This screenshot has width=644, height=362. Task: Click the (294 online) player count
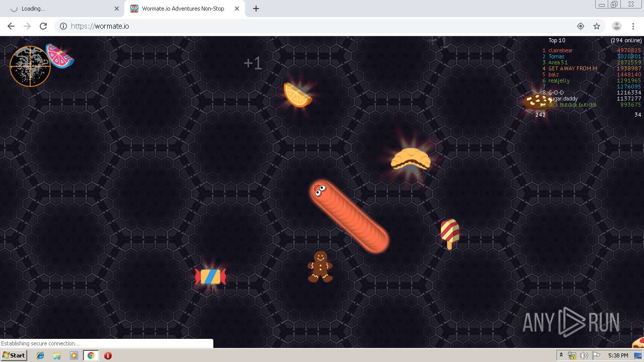click(x=626, y=40)
